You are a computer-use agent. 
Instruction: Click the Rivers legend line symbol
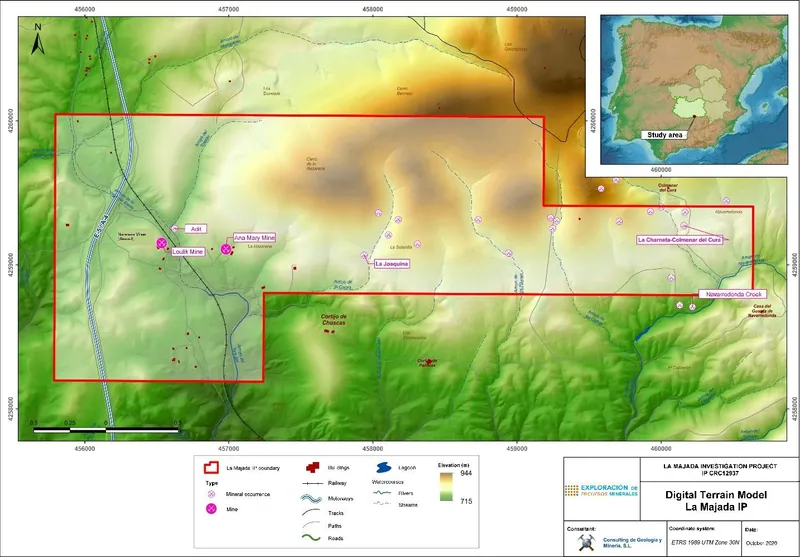[x=383, y=493]
